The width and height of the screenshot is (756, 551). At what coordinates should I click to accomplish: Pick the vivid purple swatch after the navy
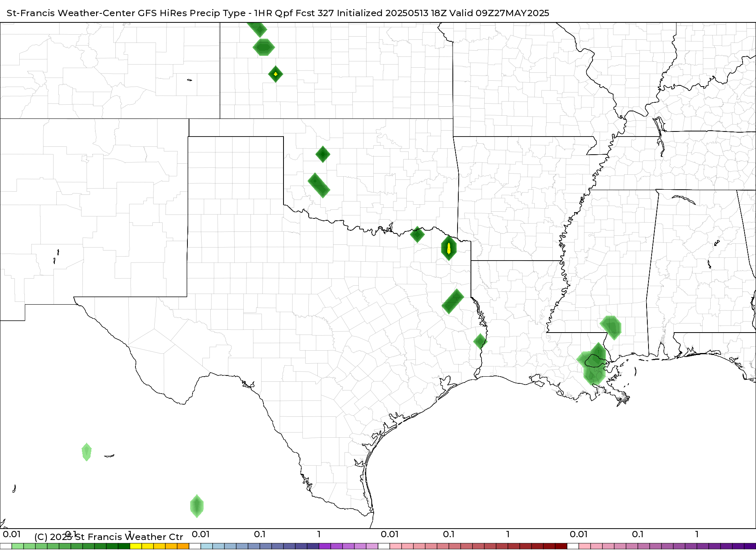coord(325,546)
